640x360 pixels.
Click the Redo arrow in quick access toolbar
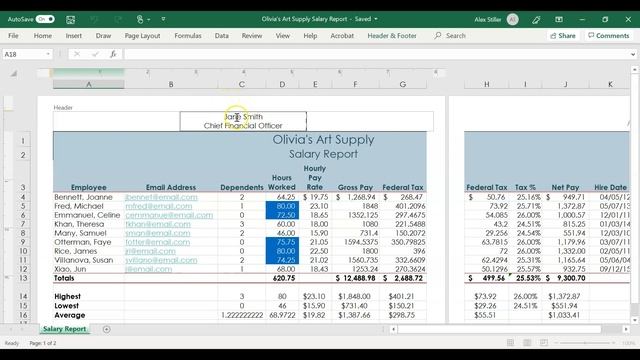coord(118,19)
